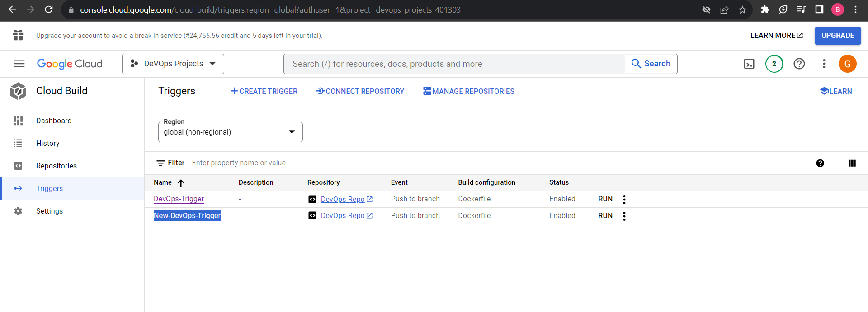Run the DevOps-Trigger build
The height and width of the screenshot is (312, 868).
605,199
